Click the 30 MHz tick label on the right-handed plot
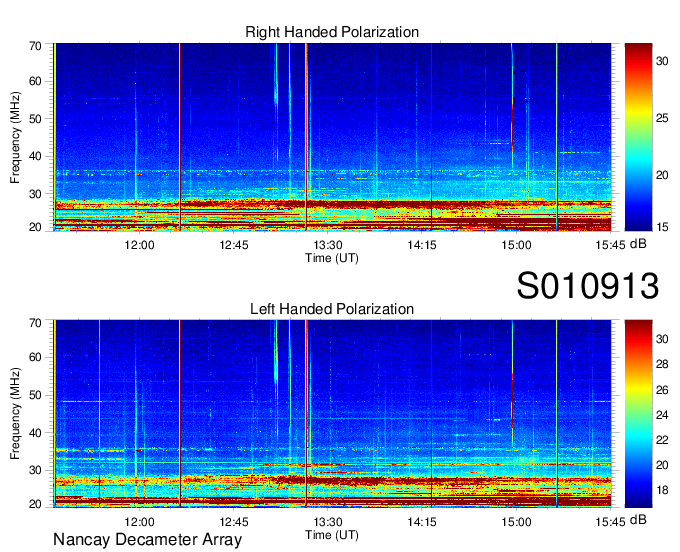 click(x=35, y=194)
